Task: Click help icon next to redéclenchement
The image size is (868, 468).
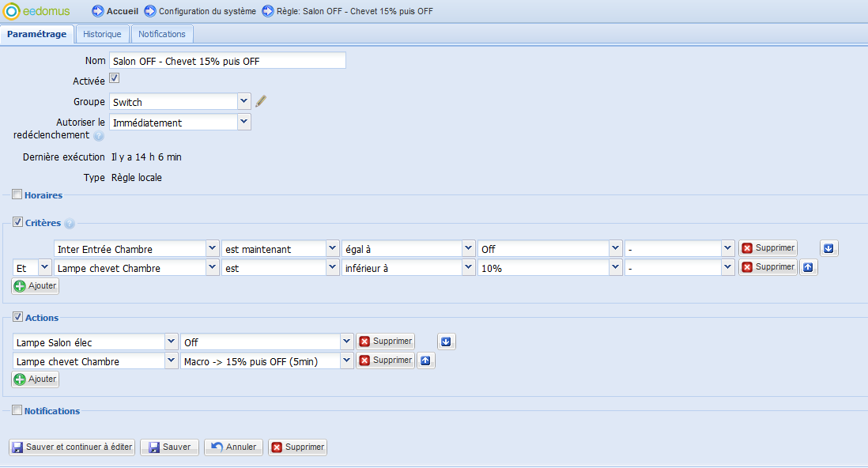Action: (99, 136)
